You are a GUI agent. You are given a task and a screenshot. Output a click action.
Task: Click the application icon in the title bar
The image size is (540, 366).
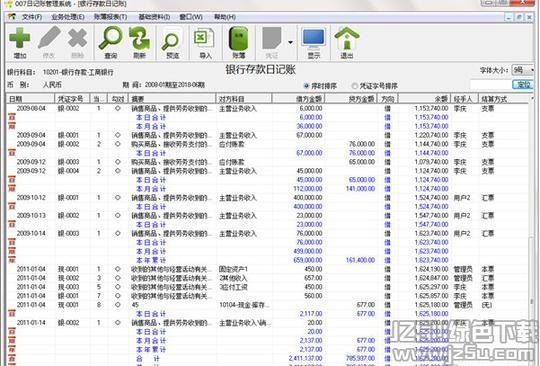click(x=8, y=4)
